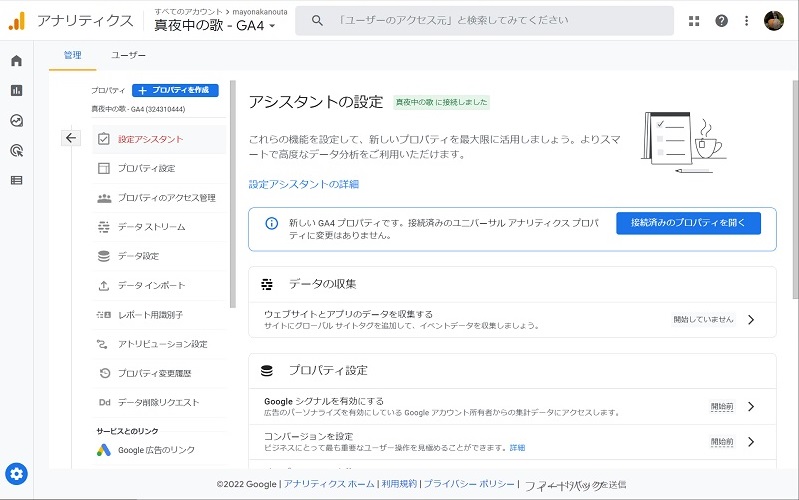Click the back arrow in property column
Viewport: 799px width, 500px height.
[x=71, y=138]
